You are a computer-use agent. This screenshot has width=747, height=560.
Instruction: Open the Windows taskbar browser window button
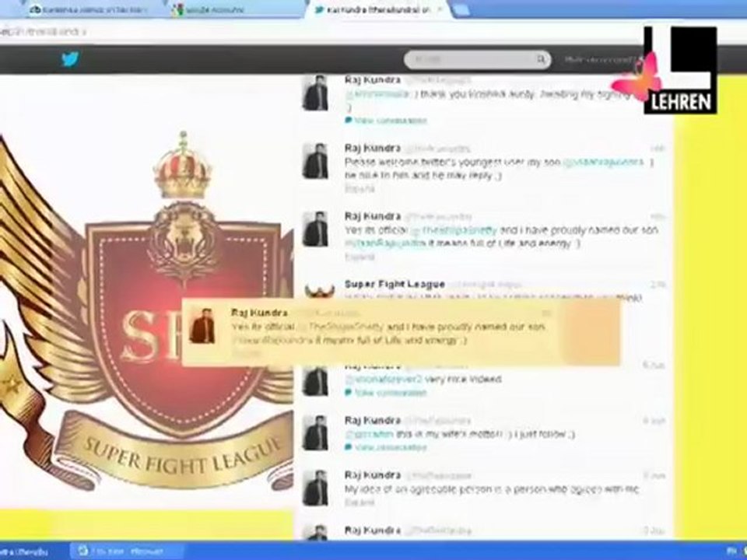click(126, 551)
